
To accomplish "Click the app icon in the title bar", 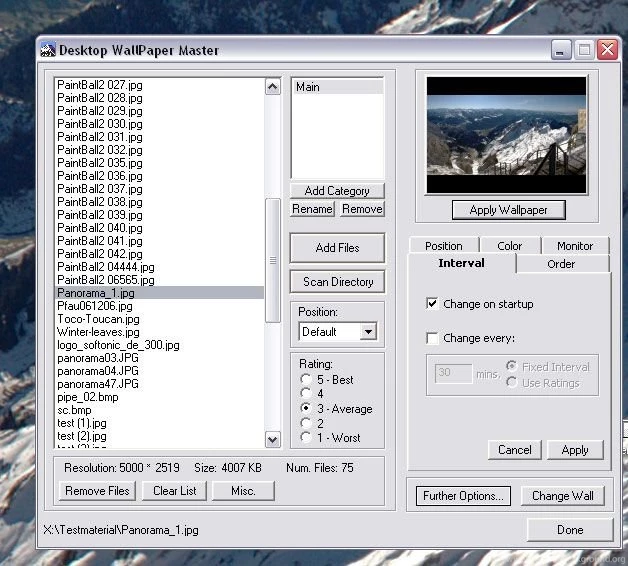I will [x=47, y=50].
